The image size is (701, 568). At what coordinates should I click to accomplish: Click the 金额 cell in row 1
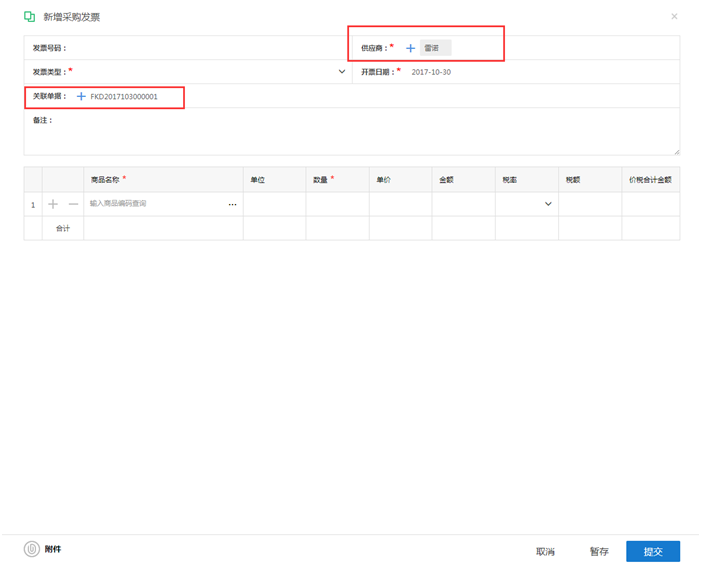point(464,204)
